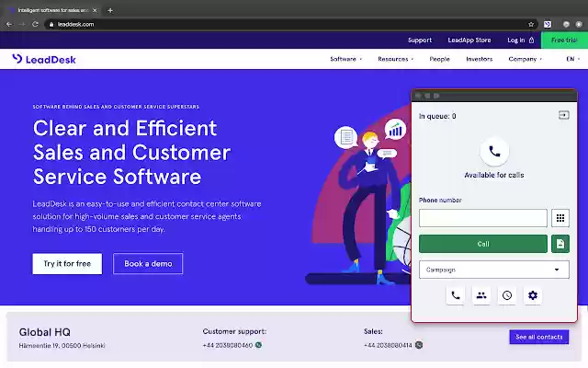Open the LeadApp Store link
588x368 pixels.
coord(469,40)
